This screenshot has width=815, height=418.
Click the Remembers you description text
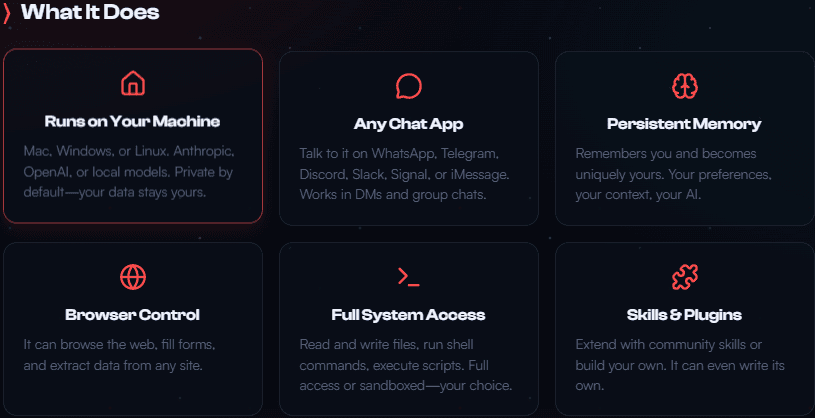[x=673, y=174]
